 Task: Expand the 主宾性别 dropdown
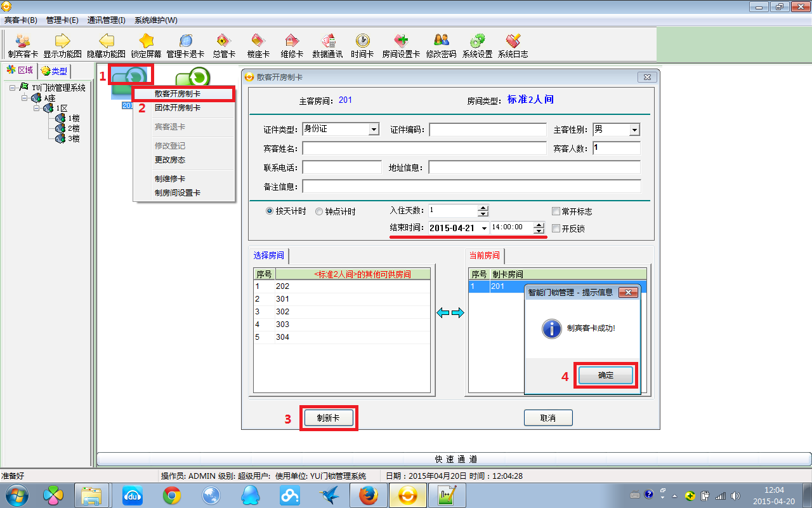tap(634, 130)
